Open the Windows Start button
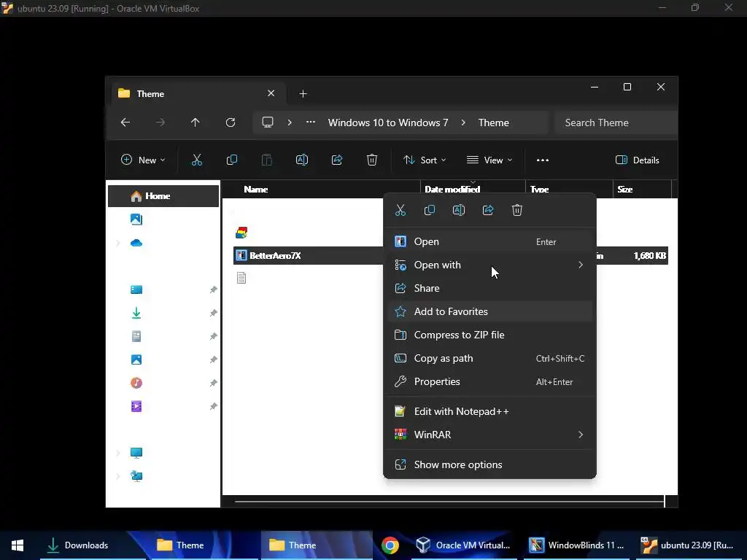 click(18, 545)
